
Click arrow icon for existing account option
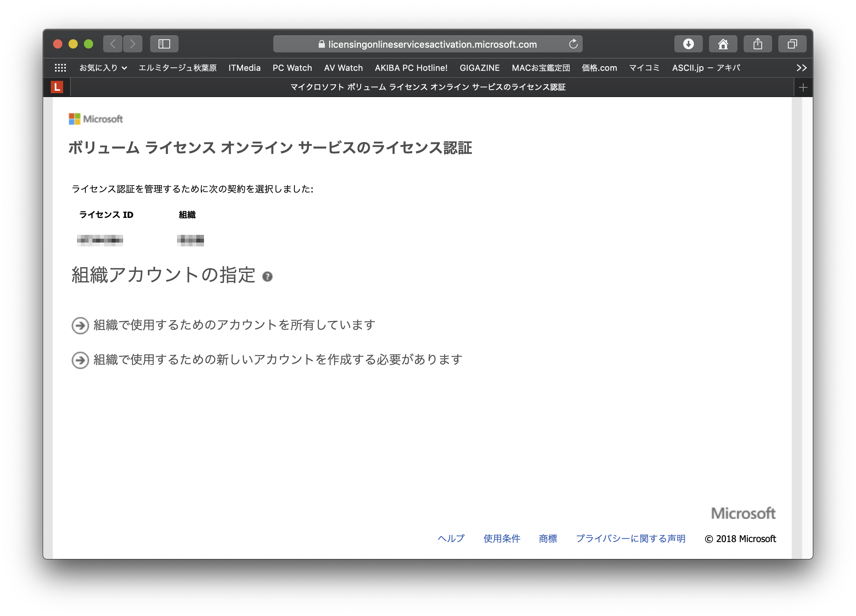click(x=80, y=325)
